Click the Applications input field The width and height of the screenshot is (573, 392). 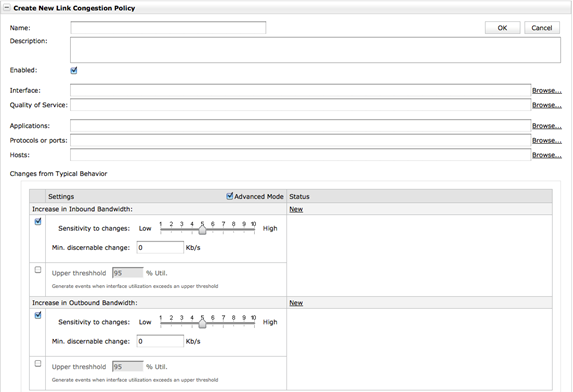(300, 126)
